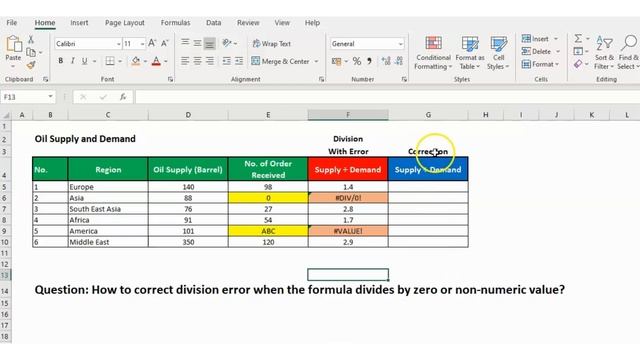This screenshot has height=360, width=640.
Task: Click the Orientation icon
Action: [x=227, y=43]
